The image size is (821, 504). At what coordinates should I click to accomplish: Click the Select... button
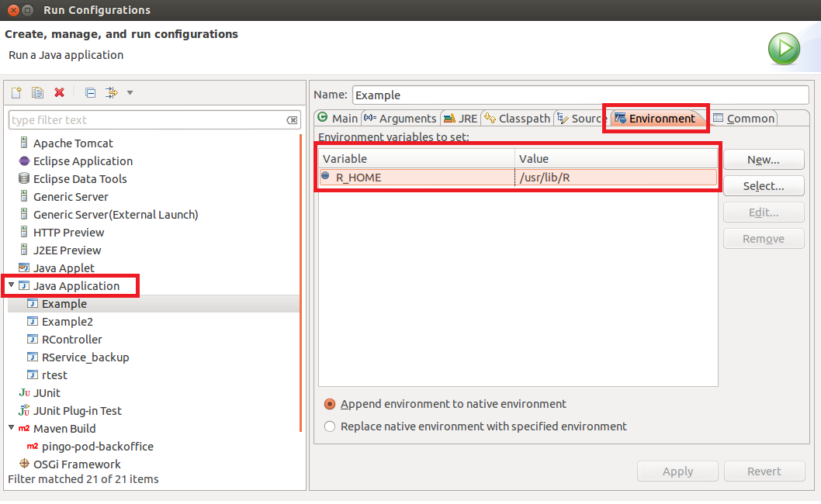(764, 186)
